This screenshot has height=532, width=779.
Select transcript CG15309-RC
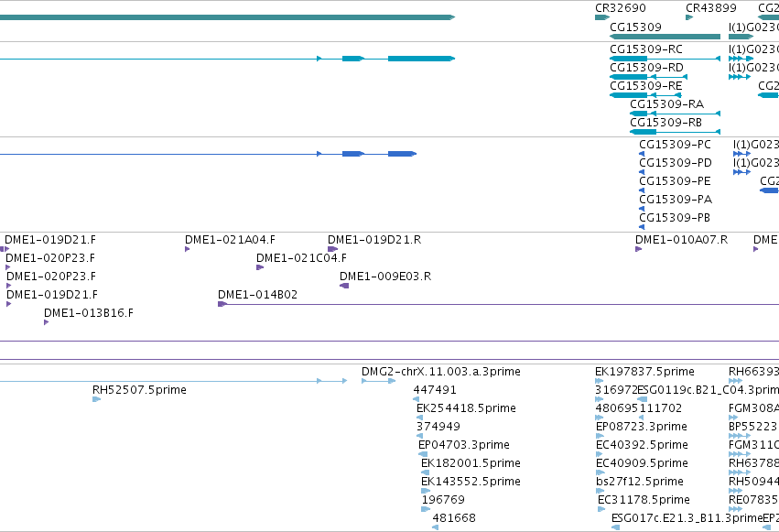point(646,49)
